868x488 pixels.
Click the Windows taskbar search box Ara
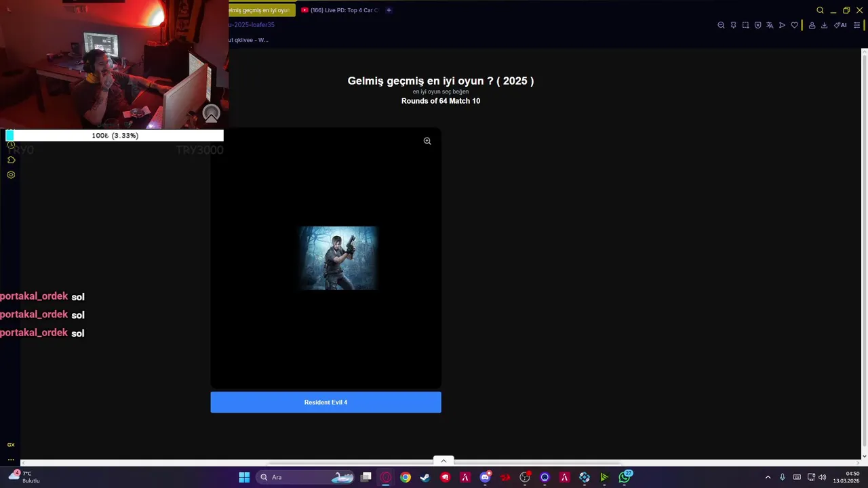coord(306,477)
